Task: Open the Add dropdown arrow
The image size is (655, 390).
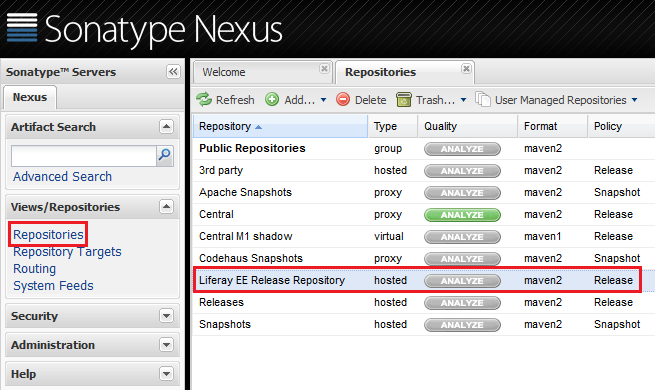Action: tap(323, 100)
